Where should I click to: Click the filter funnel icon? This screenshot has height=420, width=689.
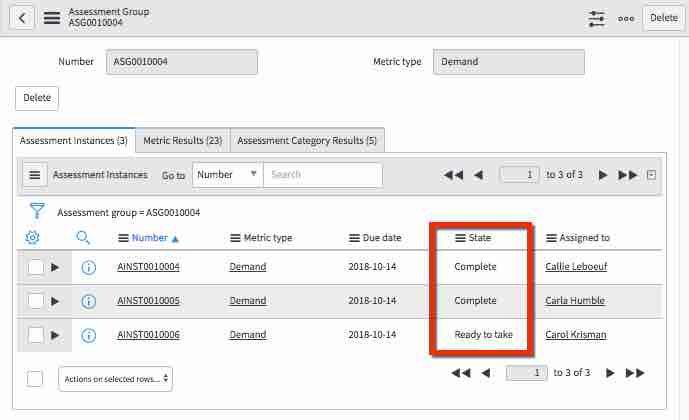37,211
